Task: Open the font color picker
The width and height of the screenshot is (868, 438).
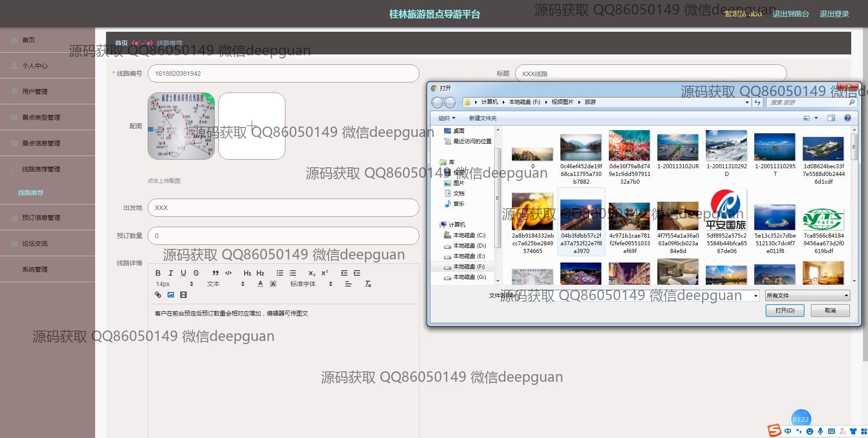Action: point(260,284)
